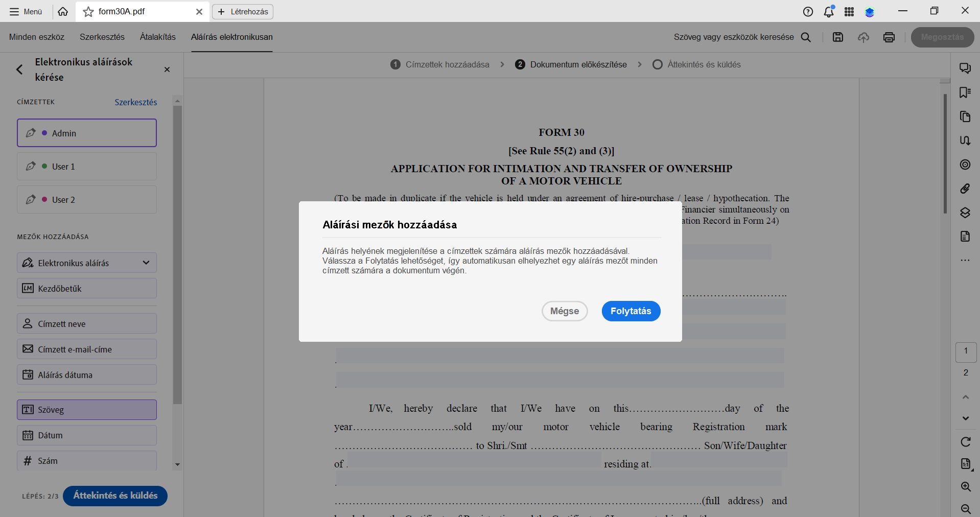The width and height of the screenshot is (980, 517).
Task: Search with Szöveg vagy eszközök keresése
Action: [x=742, y=37]
